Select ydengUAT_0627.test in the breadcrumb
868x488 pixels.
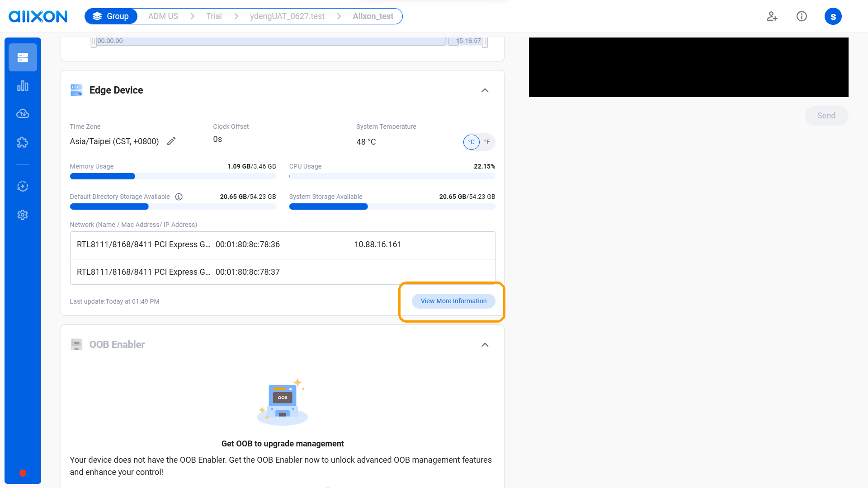(x=287, y=16)
